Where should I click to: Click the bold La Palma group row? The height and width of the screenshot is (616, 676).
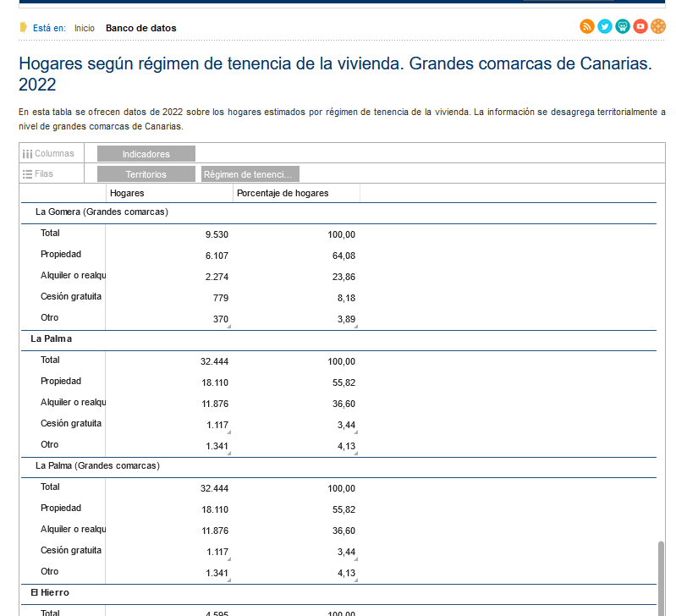pyautogui.click(x=51, y=339)
